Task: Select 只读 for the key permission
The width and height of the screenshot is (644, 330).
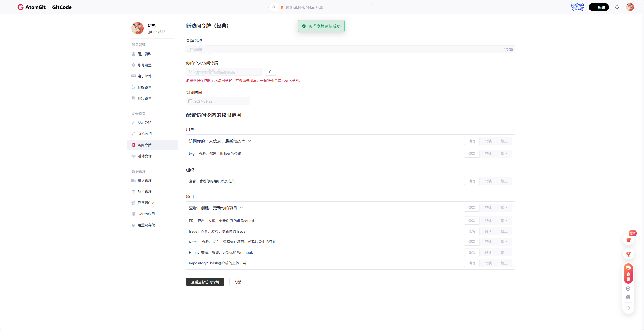Action: [x=488, y=154]
